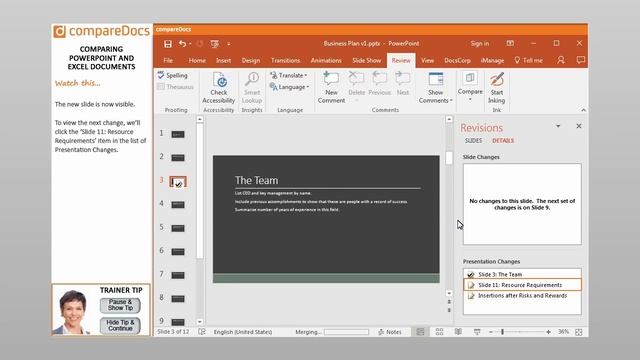Switch to the Insert tab
The image size is (640, 360).
[223, 60]
